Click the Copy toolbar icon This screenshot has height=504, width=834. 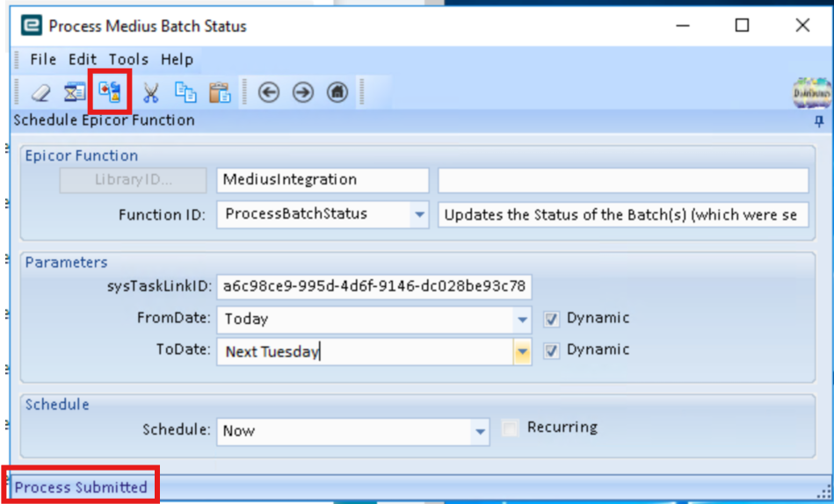point(185,92)
